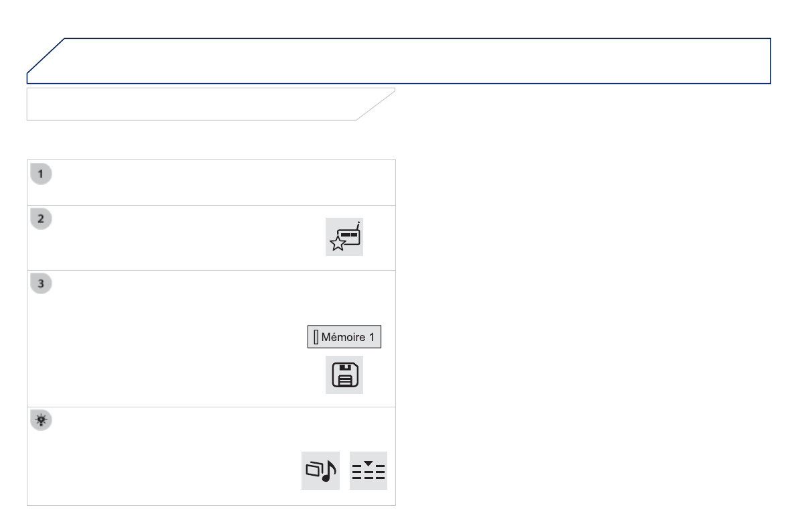Screen dimensions: 798x532
Task: Click the step 2 number badge
Action: click(42, 218)
